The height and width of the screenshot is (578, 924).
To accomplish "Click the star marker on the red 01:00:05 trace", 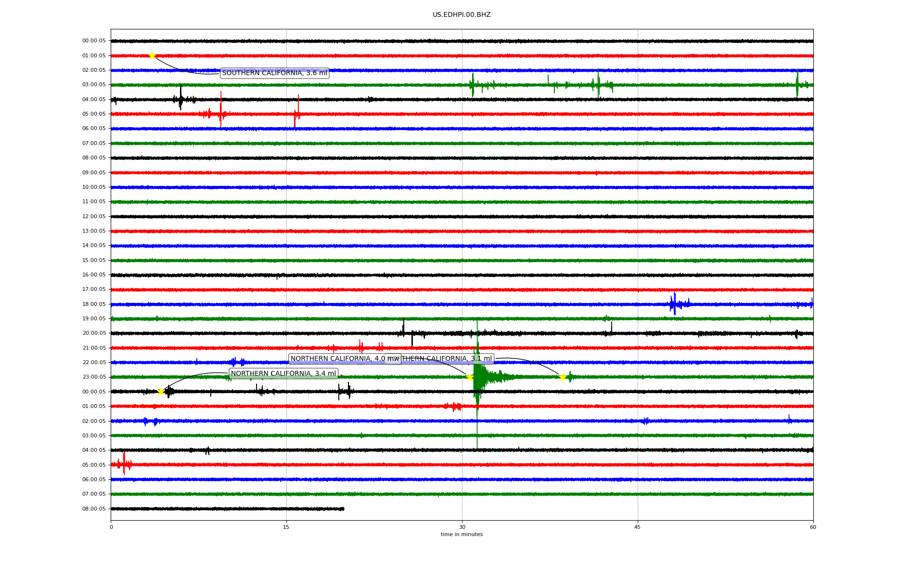I will 152,55.
